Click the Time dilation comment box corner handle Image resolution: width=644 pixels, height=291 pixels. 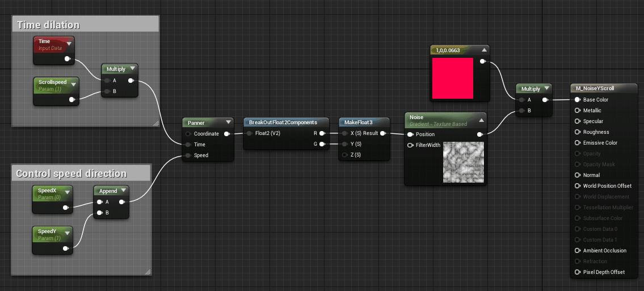pos(155,123)
